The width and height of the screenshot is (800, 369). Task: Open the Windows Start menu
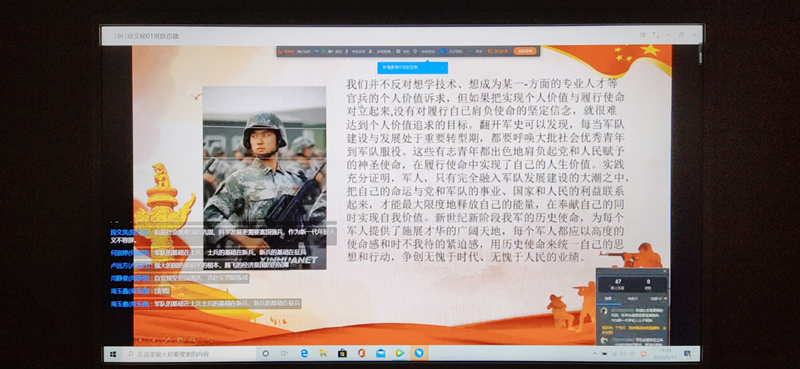click(x=113, y=353)
